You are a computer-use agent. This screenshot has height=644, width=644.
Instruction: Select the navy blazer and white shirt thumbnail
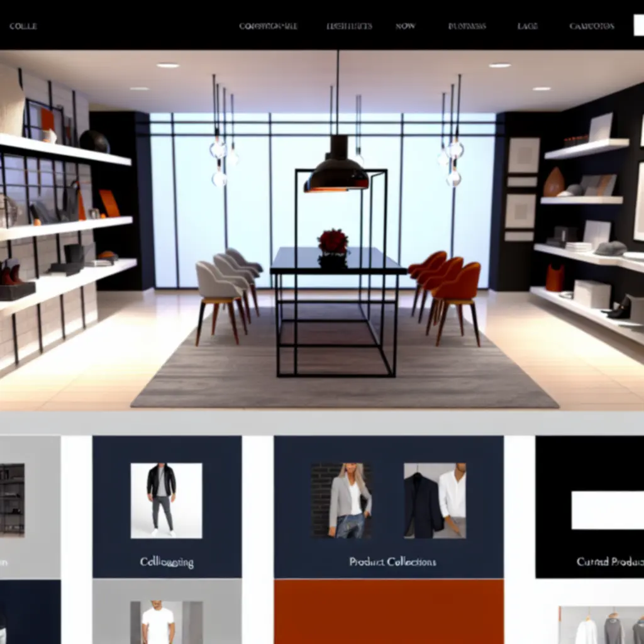coord(435,501)
